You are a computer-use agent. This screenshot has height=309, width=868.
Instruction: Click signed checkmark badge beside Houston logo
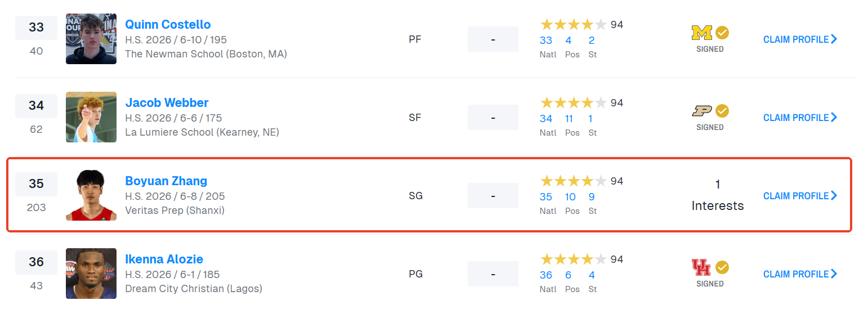click(722, 267)
